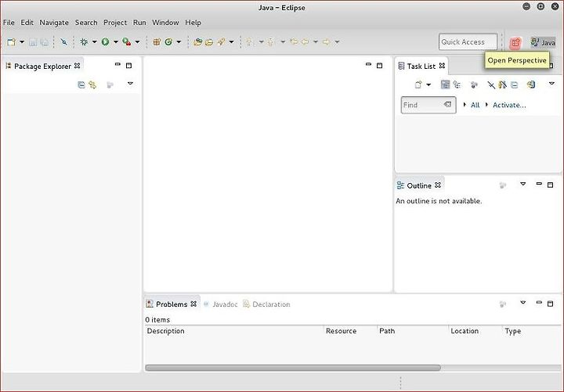564x392 pixels.
Task: Open the Window menu
Action: click(165, 22)
